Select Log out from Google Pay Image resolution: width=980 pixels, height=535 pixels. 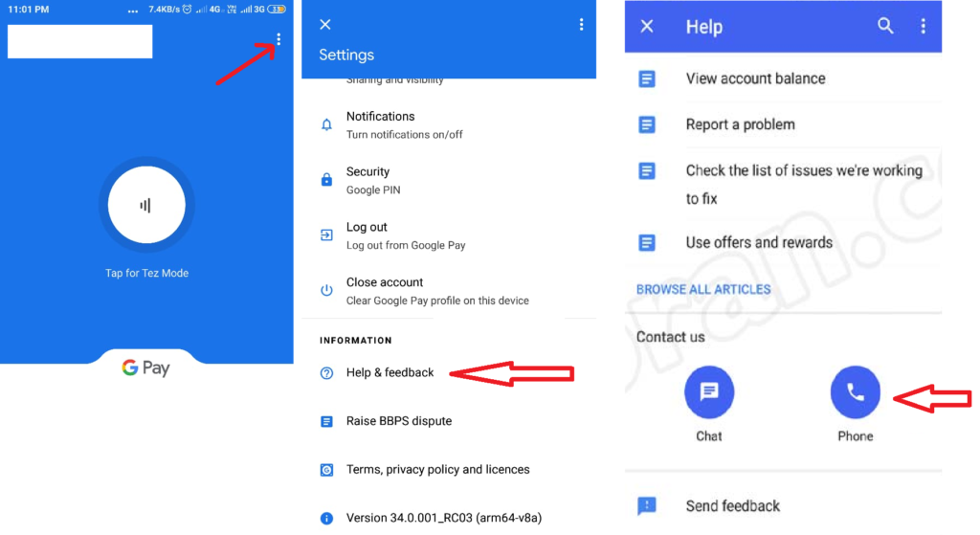(x=449, y=235)
